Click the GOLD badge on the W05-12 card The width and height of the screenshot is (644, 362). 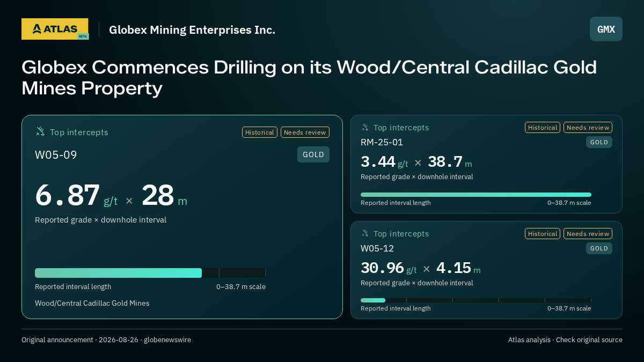click(x=599, y=248)
